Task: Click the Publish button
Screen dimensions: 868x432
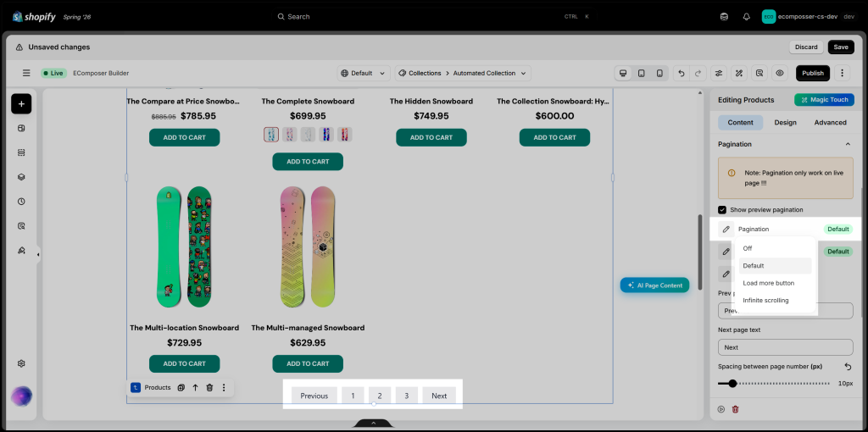Action: (813, 73)
